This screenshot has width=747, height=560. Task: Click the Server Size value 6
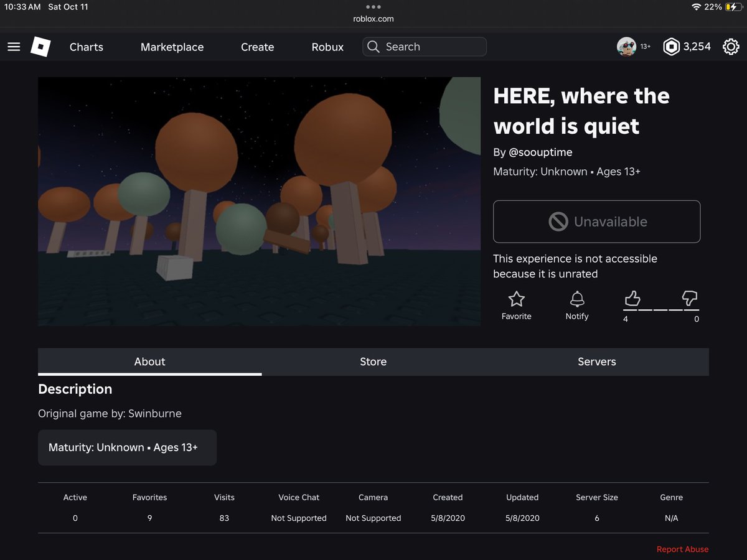(x=597, y=518)
